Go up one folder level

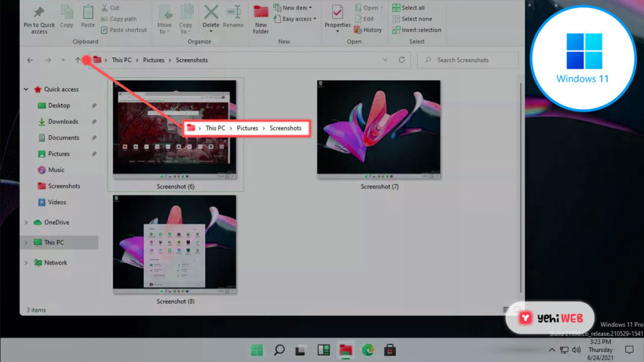pyautogui.click(x=77, y=60)
